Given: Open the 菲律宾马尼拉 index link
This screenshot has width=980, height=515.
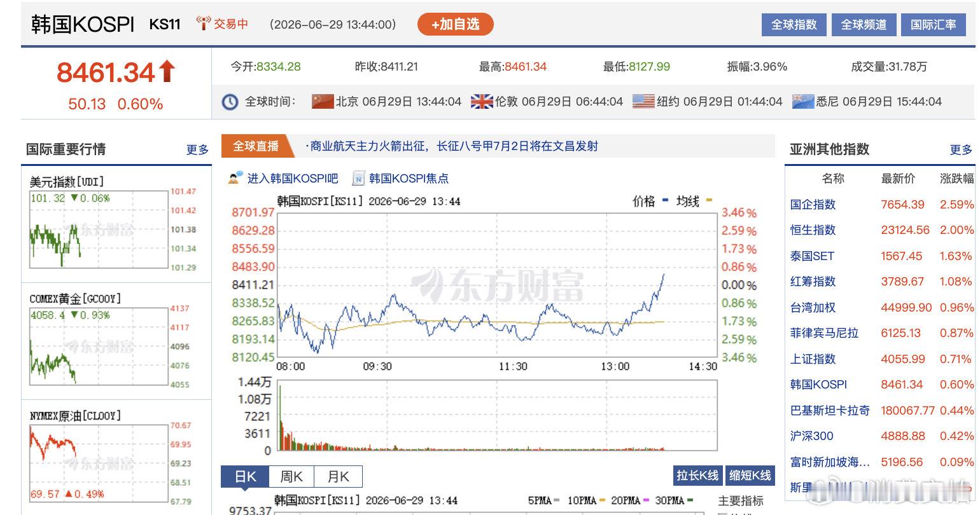Looking at the screenshot, I should click(824, 333).
